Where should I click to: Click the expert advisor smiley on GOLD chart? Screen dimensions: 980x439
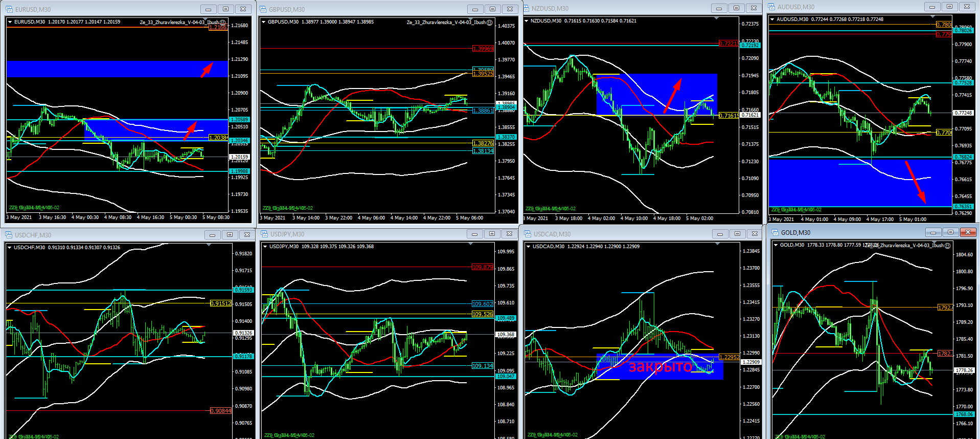(947, 246)
